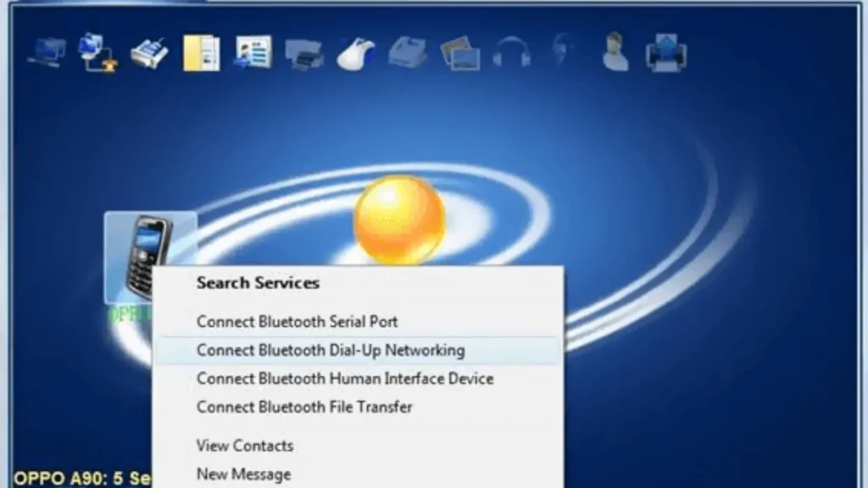Select Search Services from the menu

[x=257, y=283]
